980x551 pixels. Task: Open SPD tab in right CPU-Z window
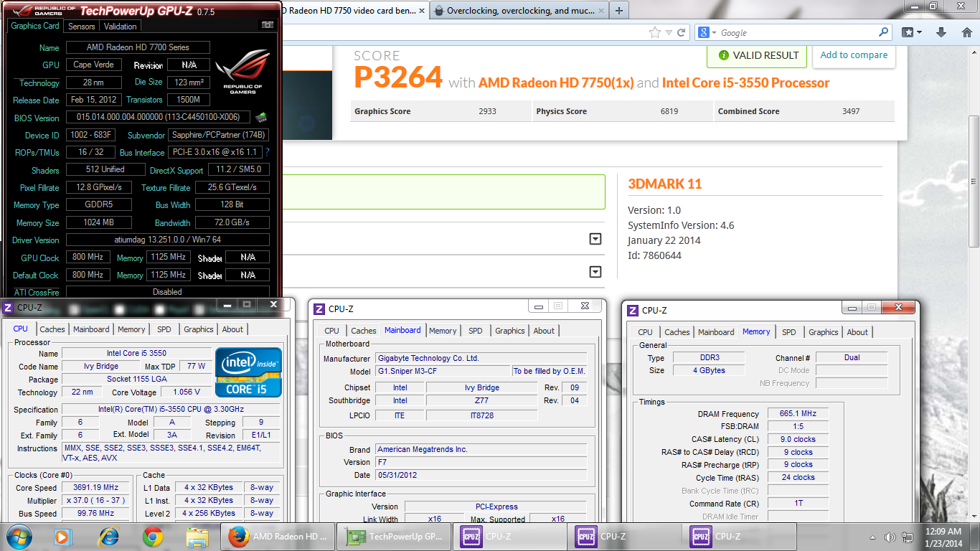(789, 332)
